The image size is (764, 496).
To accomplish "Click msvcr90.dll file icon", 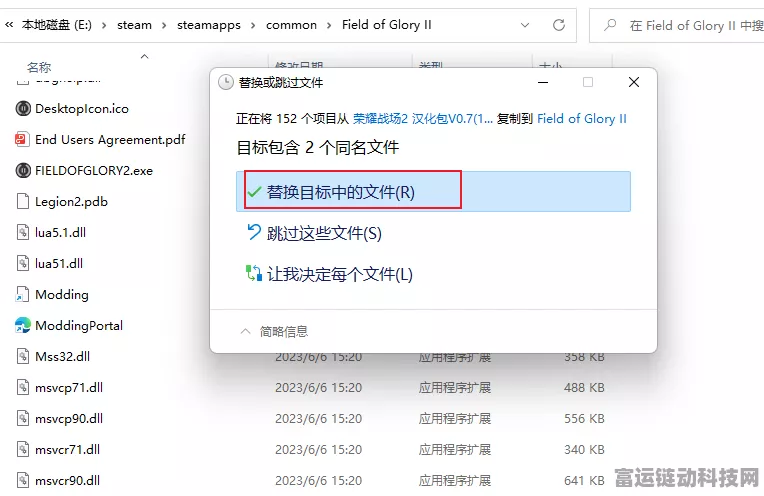I will click(x=23, y=480).
